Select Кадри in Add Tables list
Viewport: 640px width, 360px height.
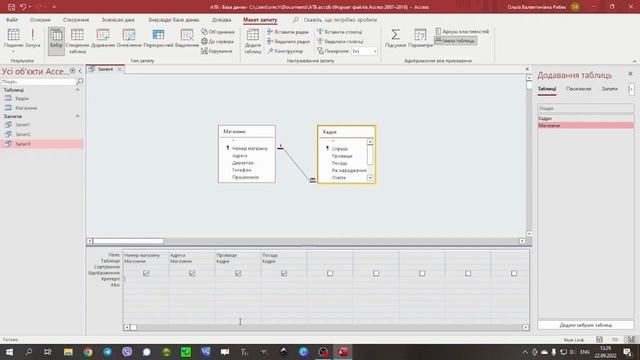(x=585, y=118)
